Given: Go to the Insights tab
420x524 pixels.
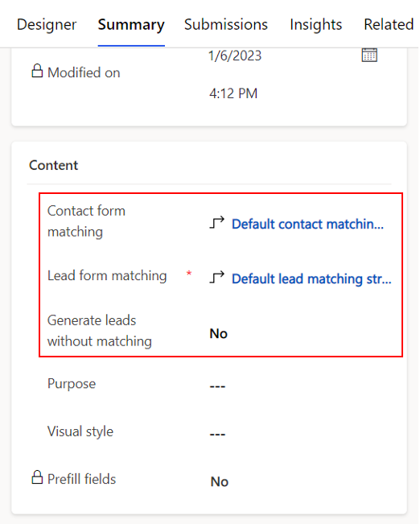Looking at the screenshot, I should [315, 25].
